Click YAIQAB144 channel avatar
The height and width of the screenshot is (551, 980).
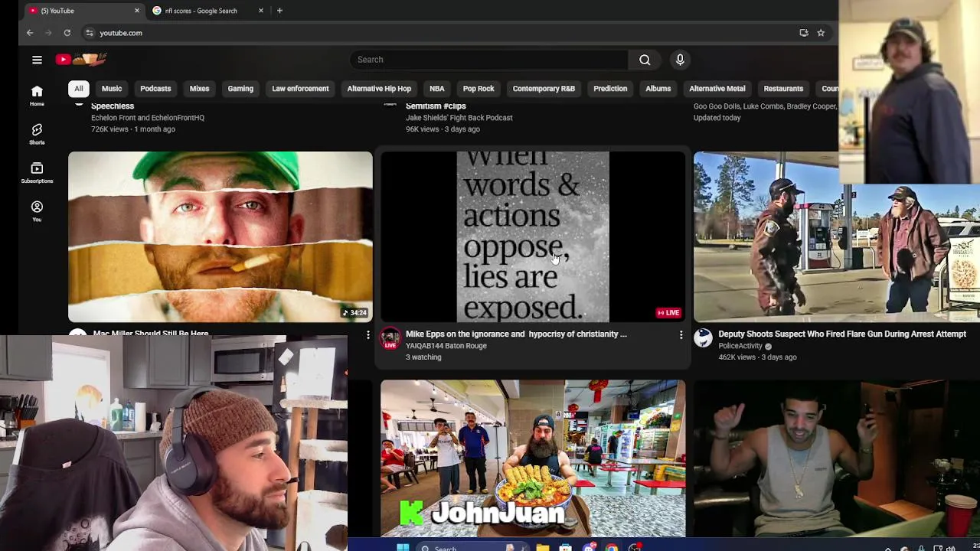[x=390, y=338]
